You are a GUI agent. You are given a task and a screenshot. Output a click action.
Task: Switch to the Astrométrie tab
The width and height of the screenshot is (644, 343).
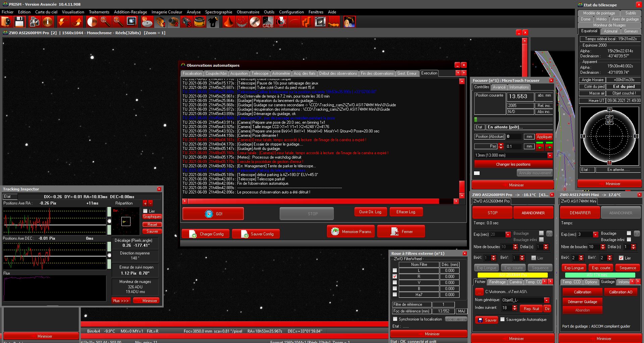click(x=281, y=73)
